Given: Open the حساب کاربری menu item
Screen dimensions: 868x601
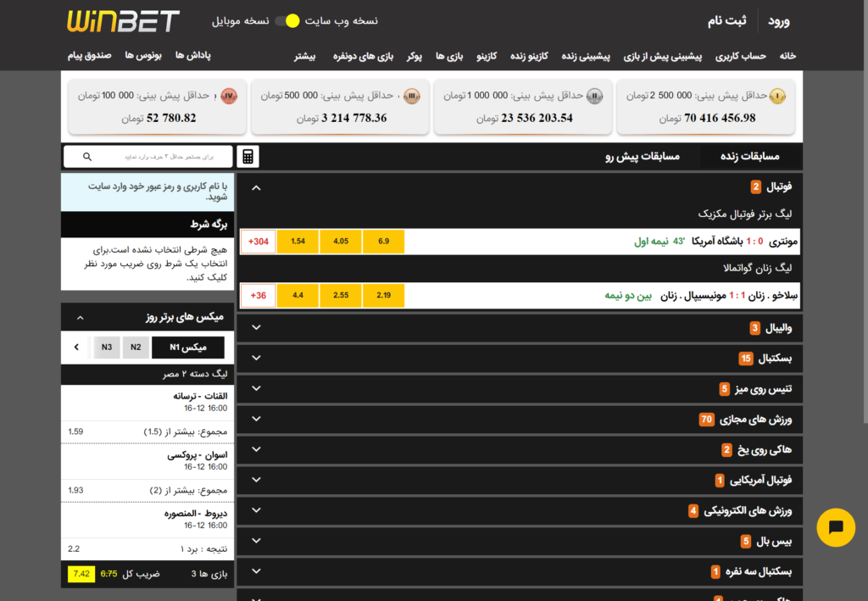Looking at the screenshot, I should (740, 56).
